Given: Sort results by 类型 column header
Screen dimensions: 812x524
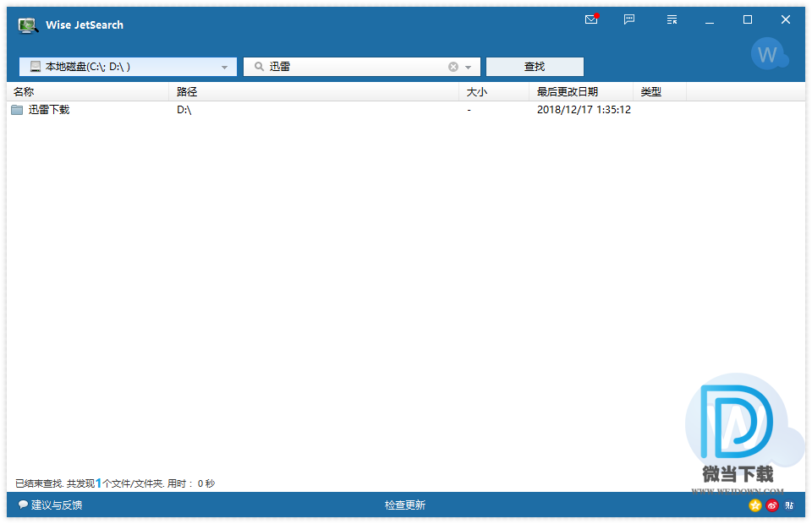Looking at the screenshot, I should tap(660, 91).
